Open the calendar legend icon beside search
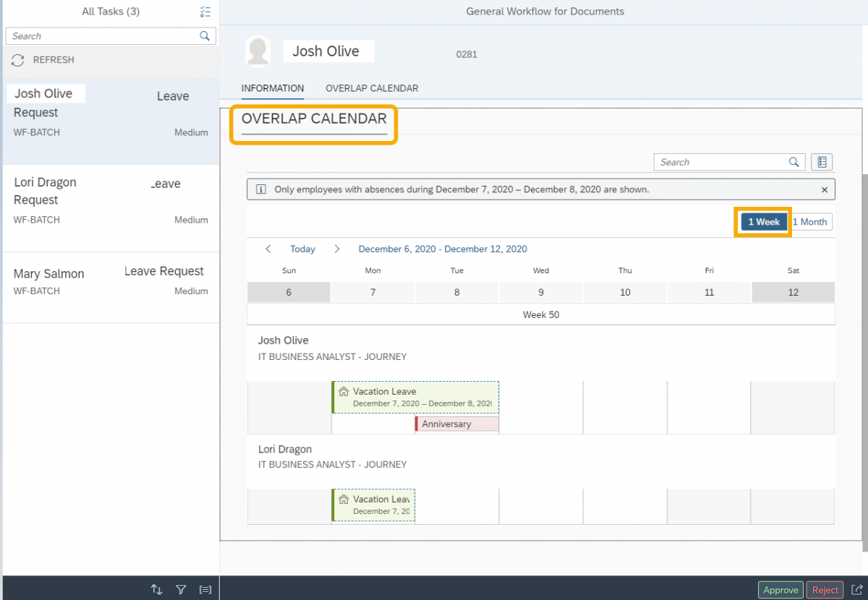Viewport: 868px width, 600px height. coord(822,162)
